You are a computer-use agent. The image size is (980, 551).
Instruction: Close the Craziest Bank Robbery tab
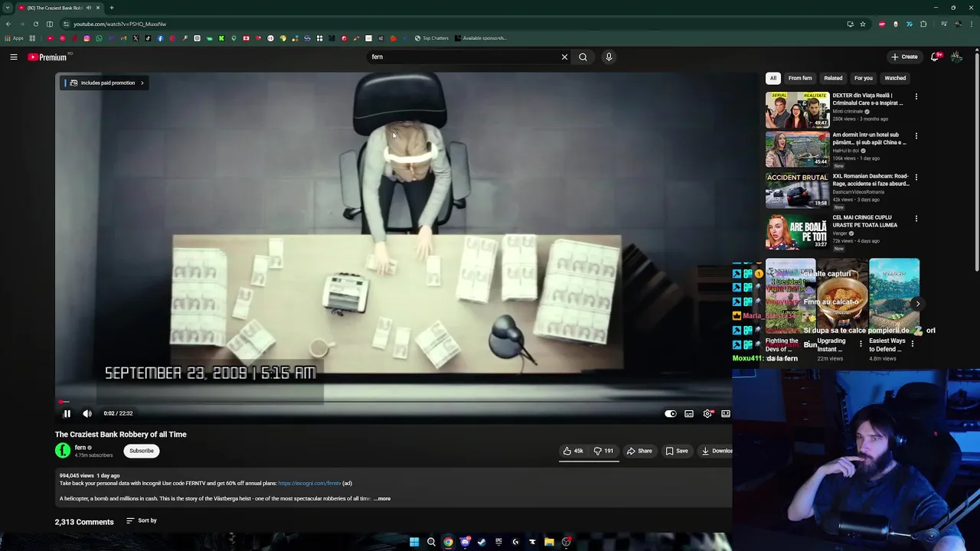point(98,8)
